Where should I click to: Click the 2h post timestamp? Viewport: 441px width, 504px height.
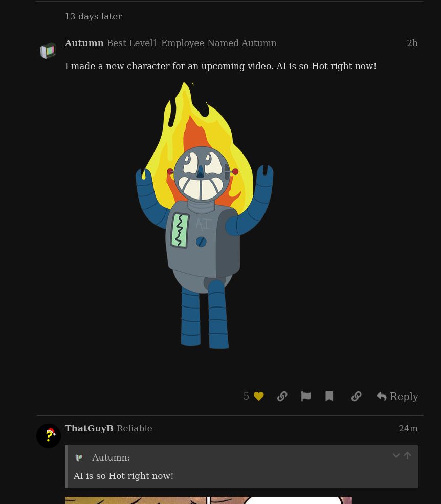tap(412, 43)
